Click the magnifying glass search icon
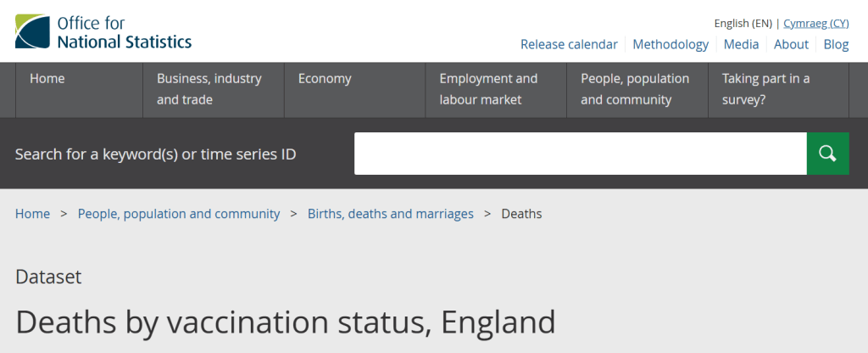868x353 pixels. tap(827, 154)
